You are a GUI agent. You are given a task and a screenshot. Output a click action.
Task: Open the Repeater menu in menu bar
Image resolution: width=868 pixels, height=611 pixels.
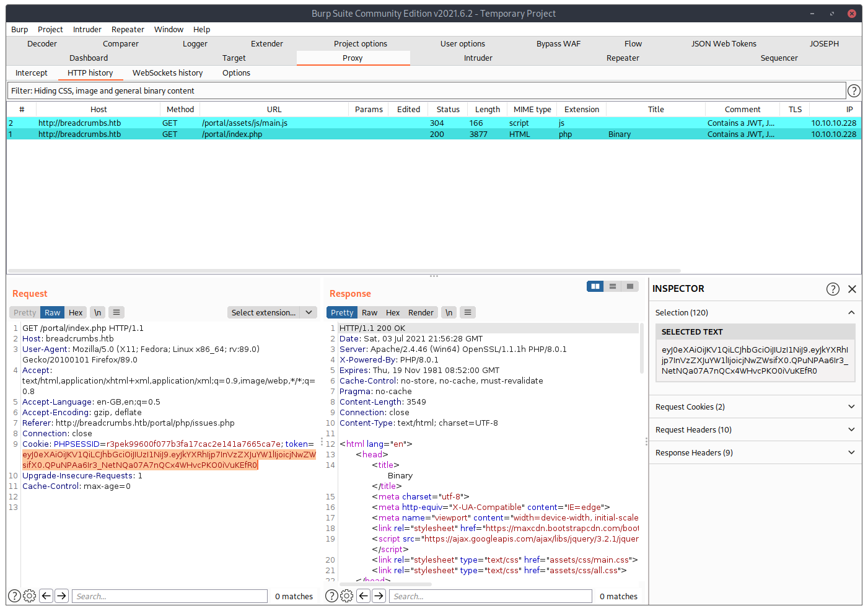pos(128,29)
